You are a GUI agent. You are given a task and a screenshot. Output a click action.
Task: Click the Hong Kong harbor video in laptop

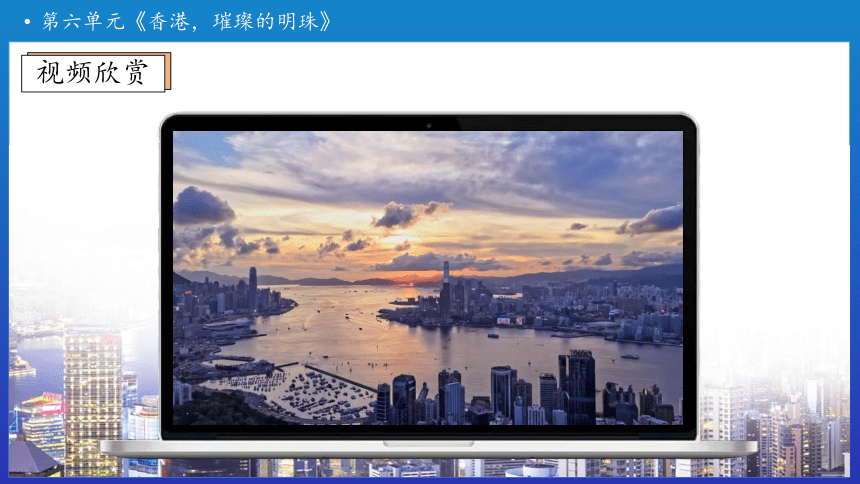(x=428, y=278)
